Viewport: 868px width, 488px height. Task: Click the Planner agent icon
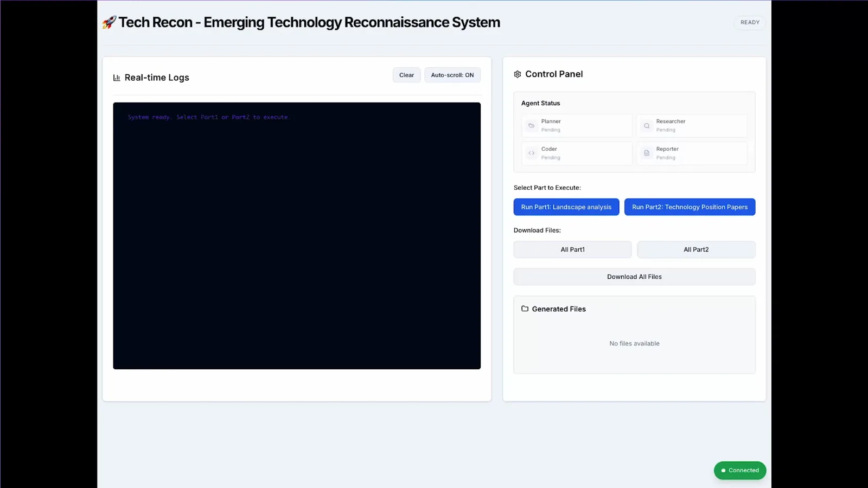532,126
